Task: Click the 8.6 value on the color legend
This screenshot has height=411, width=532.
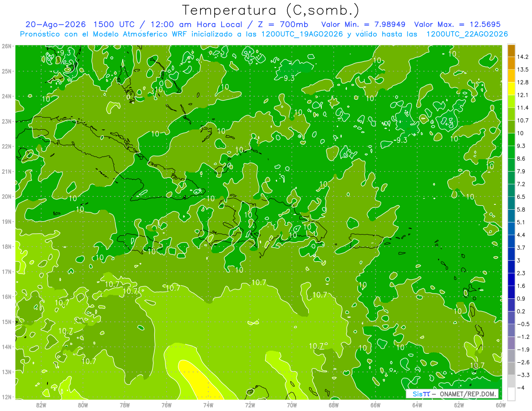Action: click(x=521, y=158)
